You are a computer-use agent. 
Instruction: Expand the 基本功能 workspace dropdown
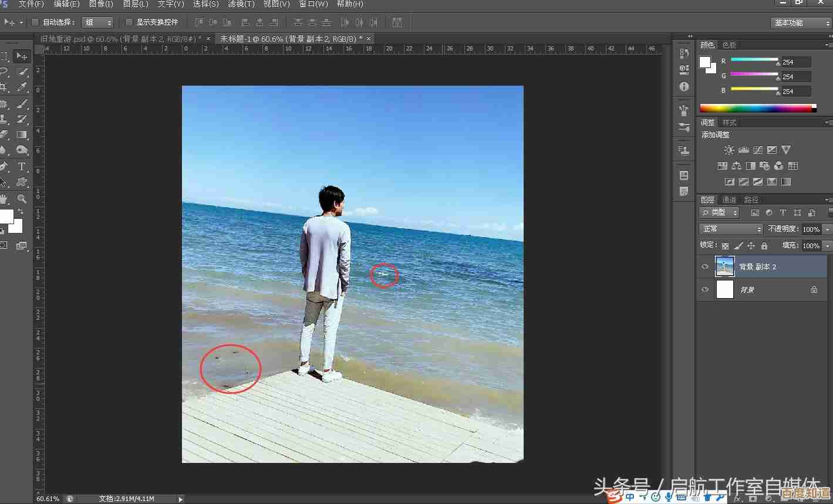coord(801,23)
